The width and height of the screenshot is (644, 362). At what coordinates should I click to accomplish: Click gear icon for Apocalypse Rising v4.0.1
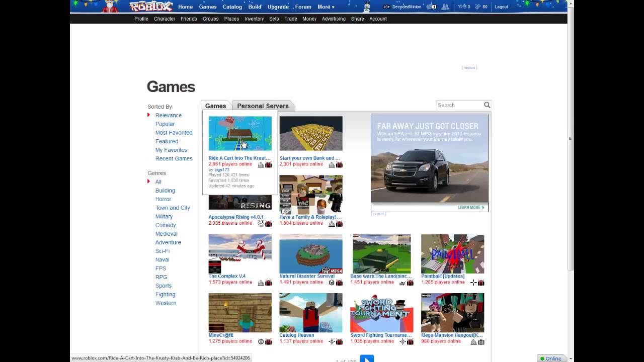268,223
